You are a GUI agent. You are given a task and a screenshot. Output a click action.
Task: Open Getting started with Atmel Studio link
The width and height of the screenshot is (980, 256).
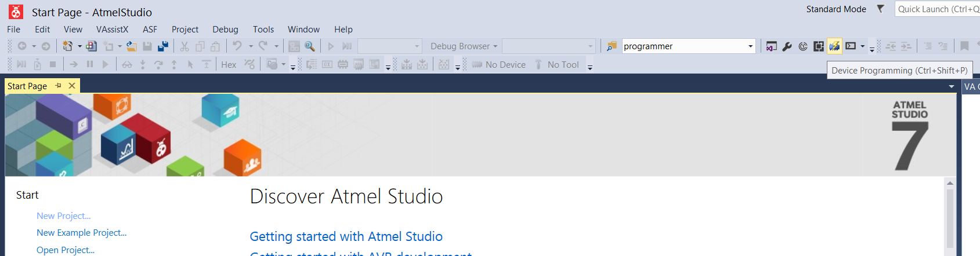pyautogui.click(x=346, y=236)
